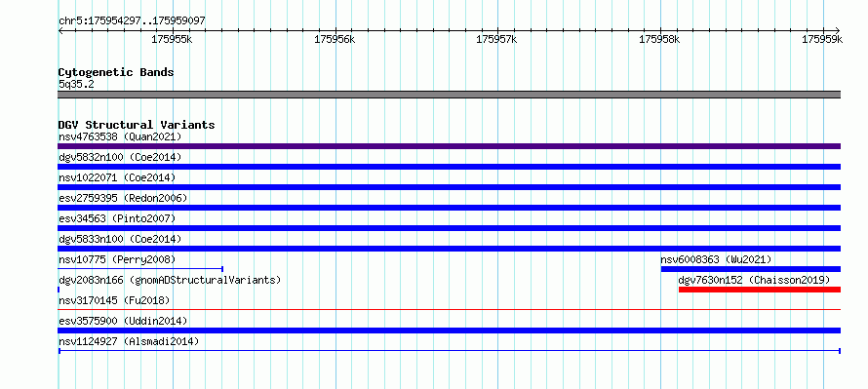
Task: Click the blue esv3575900 variant bar
Action: (x=449, y=331)
